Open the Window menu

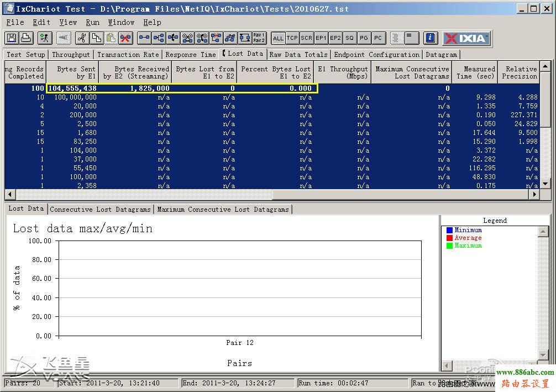pos(121,22)
